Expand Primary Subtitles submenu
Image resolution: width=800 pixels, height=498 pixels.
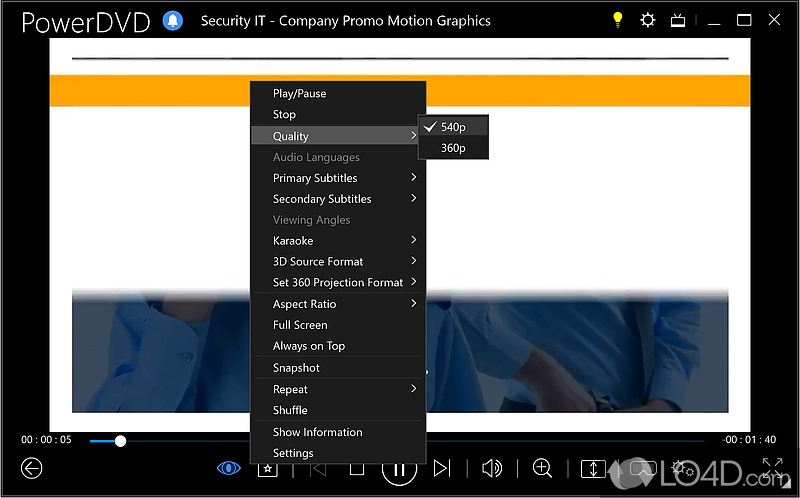[x=338, y=178]
